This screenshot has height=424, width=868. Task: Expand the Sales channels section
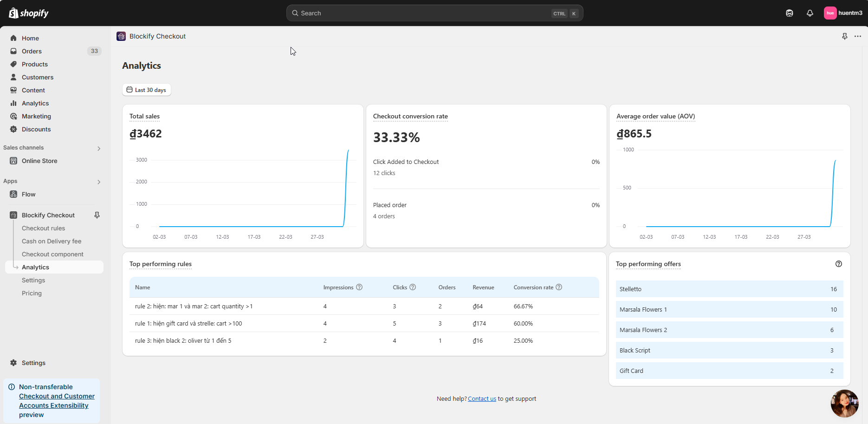point(99,148)
